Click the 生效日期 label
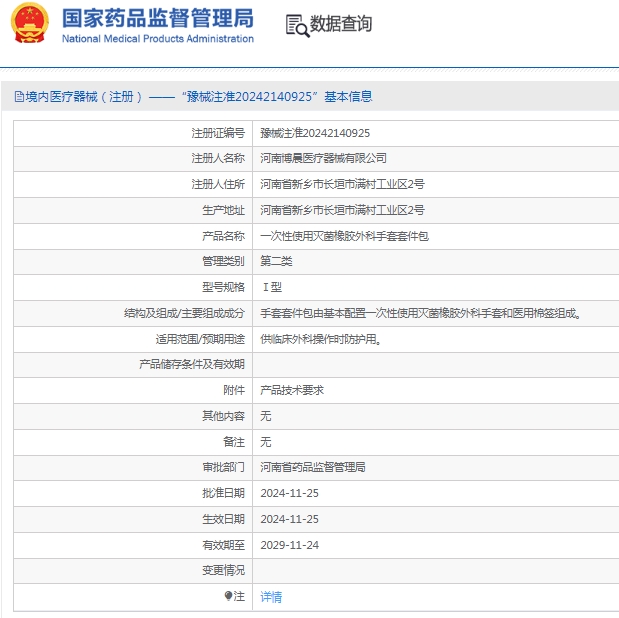Viewport: 619px width, 618px height. pyautogui.click(x=223, y=519)
